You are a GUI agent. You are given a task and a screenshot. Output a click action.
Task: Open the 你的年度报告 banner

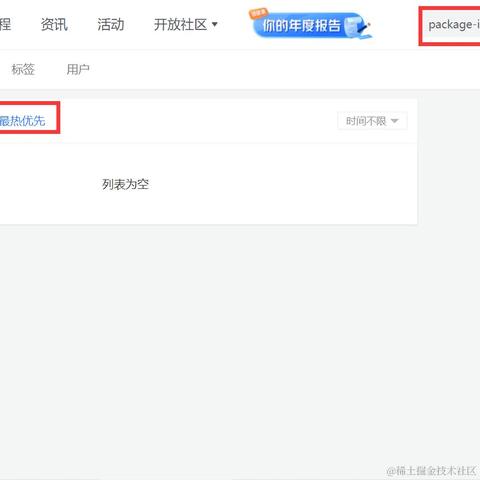(x=311, y=24)
